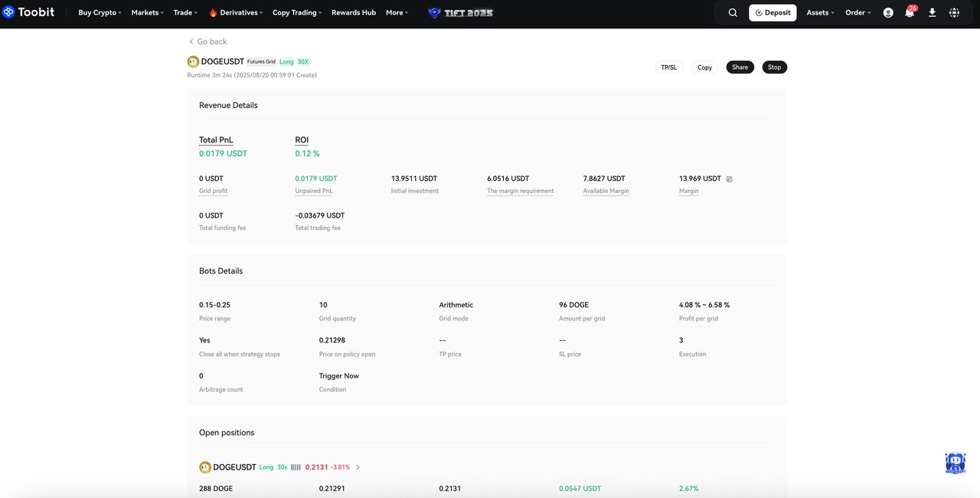The image size is (980, 498).
Task: Open notifications bell icon
Action: click(x=910, y=13)
